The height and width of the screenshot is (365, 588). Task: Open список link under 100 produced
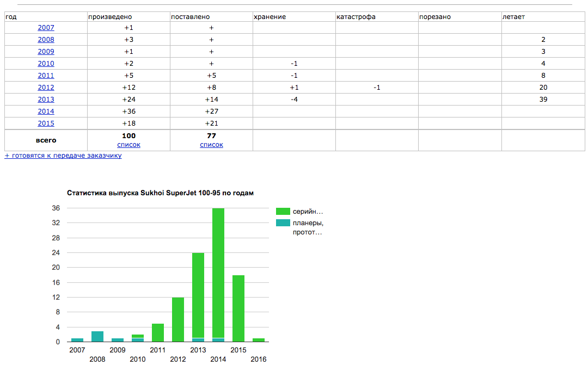(x=128, y=145)
